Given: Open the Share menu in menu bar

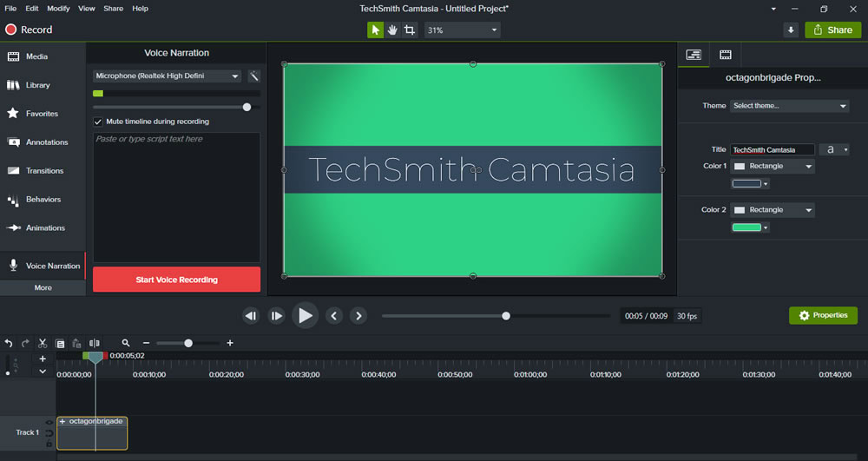Looking at the screenshot, I should (114, 9).
